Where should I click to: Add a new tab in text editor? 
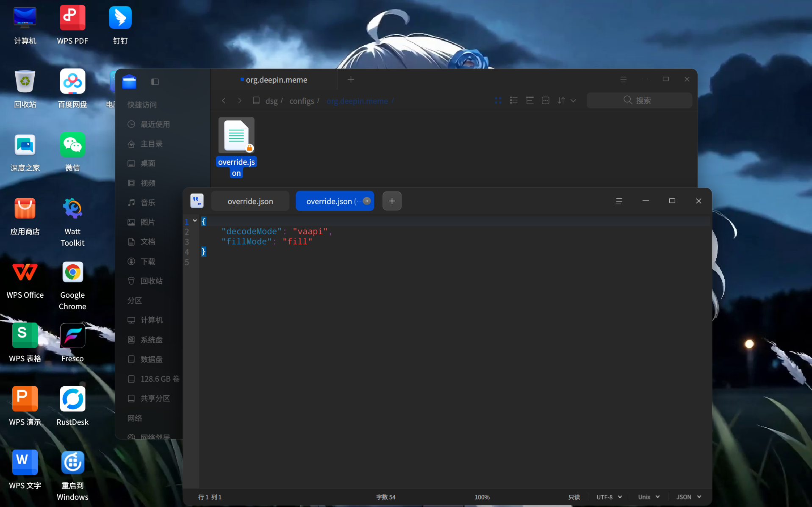coord(392,201)
